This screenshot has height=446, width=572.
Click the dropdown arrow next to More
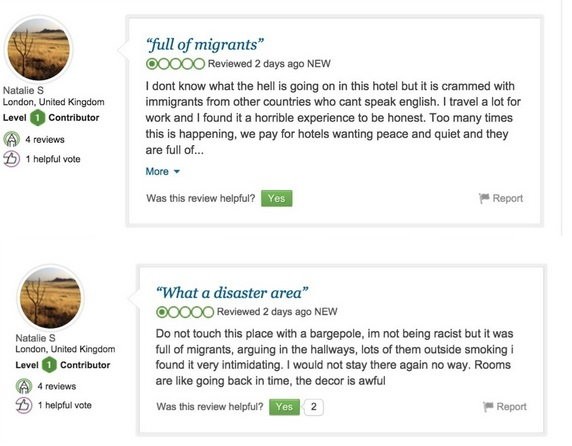(x=177, y=171)
